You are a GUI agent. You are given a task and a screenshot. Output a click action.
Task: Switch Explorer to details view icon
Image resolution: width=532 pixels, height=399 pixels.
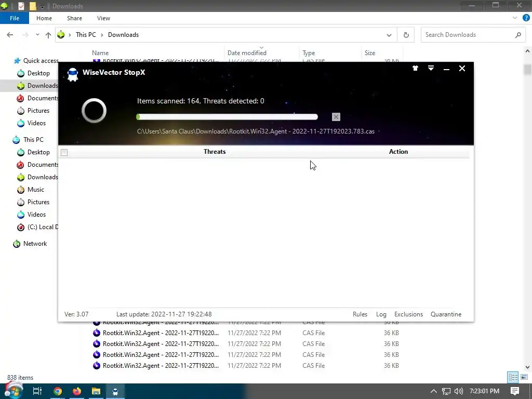coord(513,377)
